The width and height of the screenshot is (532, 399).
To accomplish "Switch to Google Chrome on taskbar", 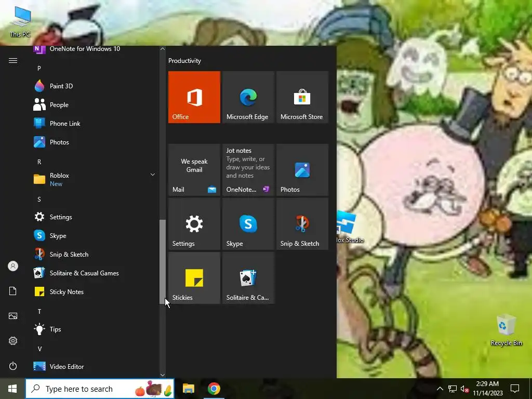I will [x=214, y=389].
